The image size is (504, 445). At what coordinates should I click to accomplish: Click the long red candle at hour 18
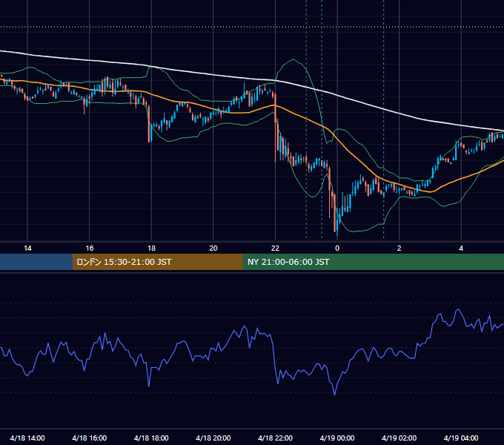[149, 123]
